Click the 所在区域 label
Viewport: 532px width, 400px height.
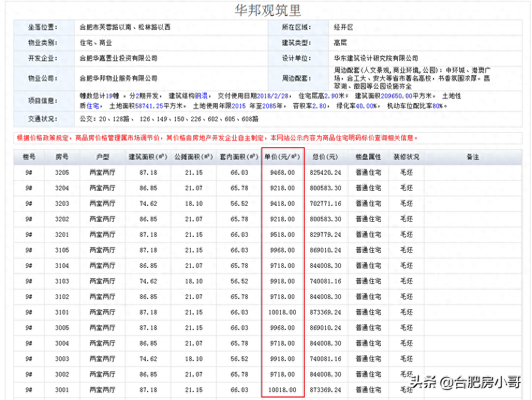297,28
